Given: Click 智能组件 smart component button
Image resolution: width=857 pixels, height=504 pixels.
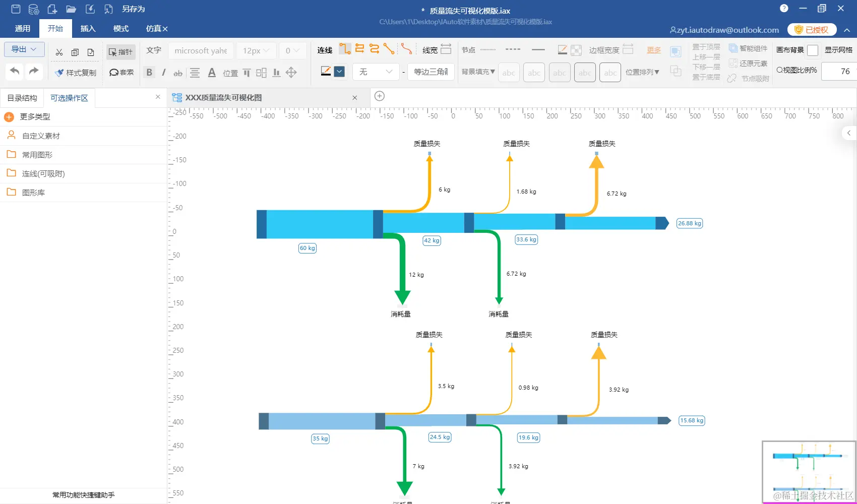Looking at the screenshot, I should pyautogui.click(x=749, y=48).
